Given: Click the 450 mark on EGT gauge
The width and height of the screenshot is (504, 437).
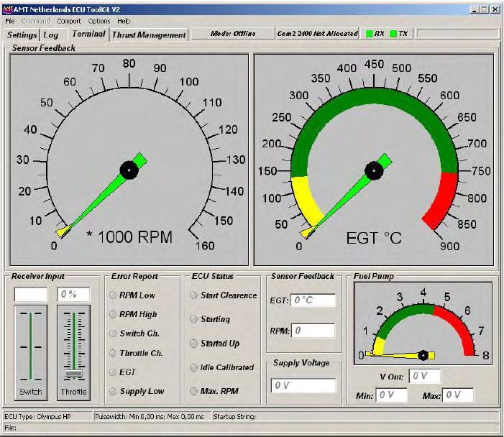Looking at the screenshot, I should coord(374,64).
